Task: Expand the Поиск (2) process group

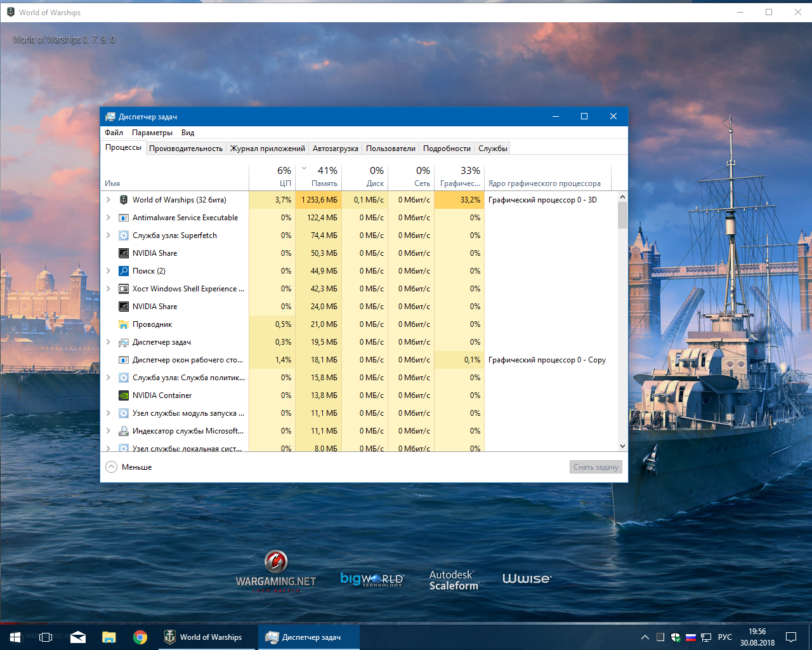Action: pyautogui.click(x=108, y=271)
